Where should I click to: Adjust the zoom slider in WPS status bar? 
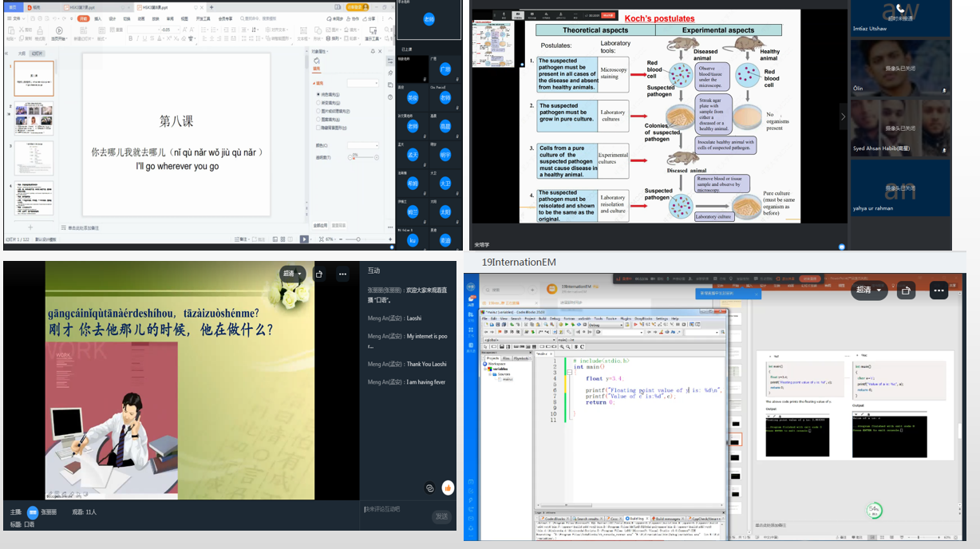click(x=358, y=239)
